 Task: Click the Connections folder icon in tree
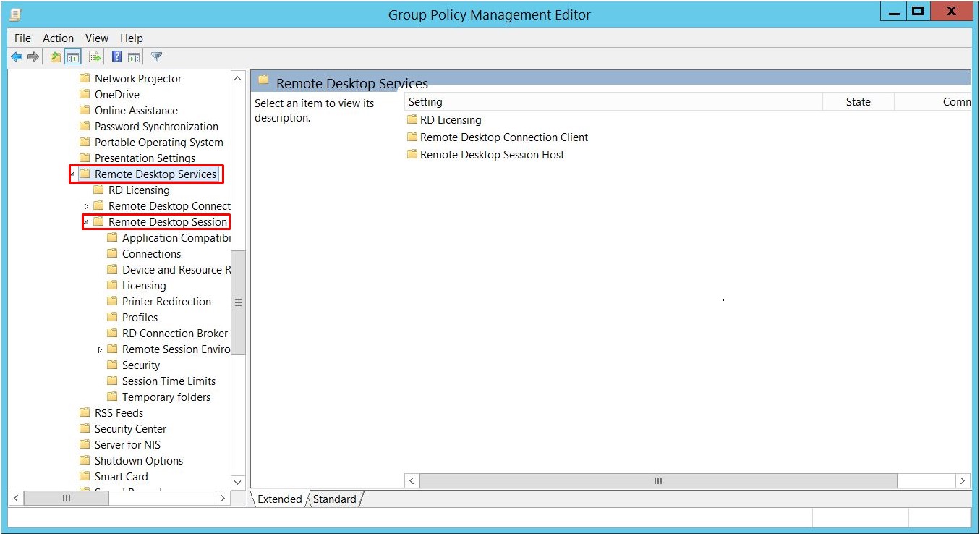point(112,253)
